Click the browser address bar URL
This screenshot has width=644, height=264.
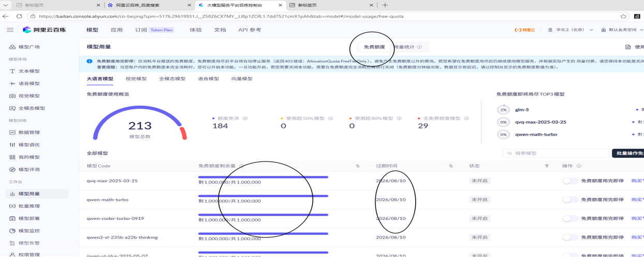click(x=221, y=16)
